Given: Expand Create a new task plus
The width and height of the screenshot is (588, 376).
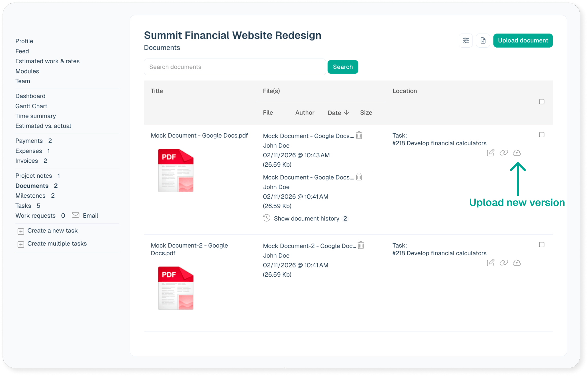Looking at the screenshot, I should (21, 231).
